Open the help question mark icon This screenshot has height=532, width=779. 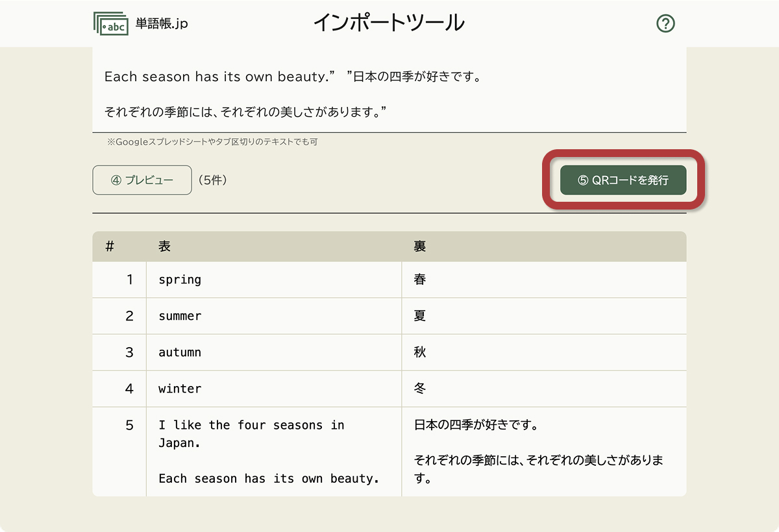click(665, 23)
